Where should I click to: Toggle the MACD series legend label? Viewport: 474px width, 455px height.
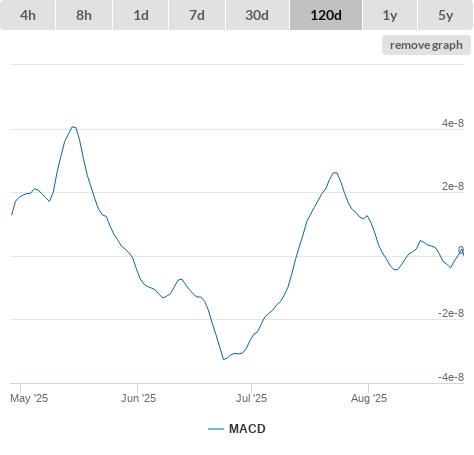coord(247,429)
